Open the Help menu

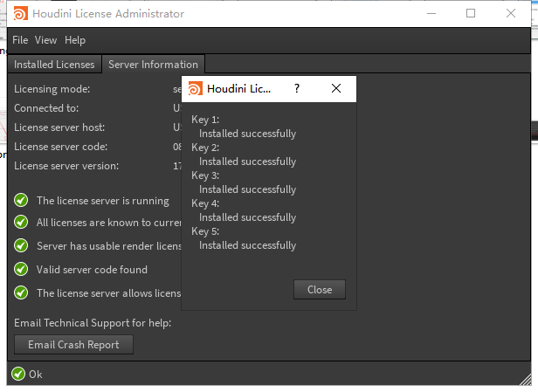click(x=75, y=40)
